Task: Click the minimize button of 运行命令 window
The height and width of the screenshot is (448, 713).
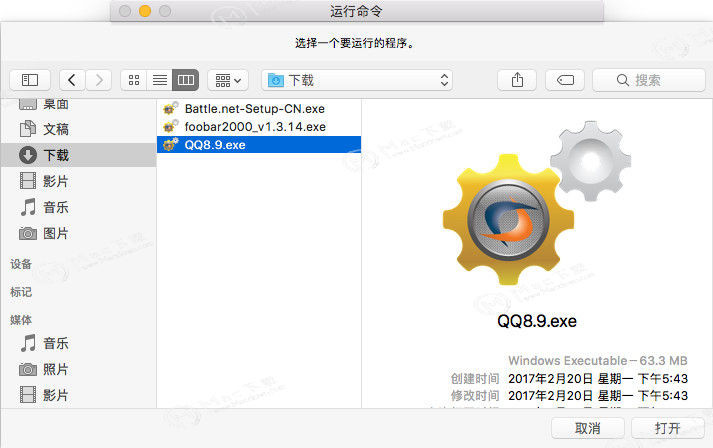Action: pyautogui.click(x=145, y=11)
